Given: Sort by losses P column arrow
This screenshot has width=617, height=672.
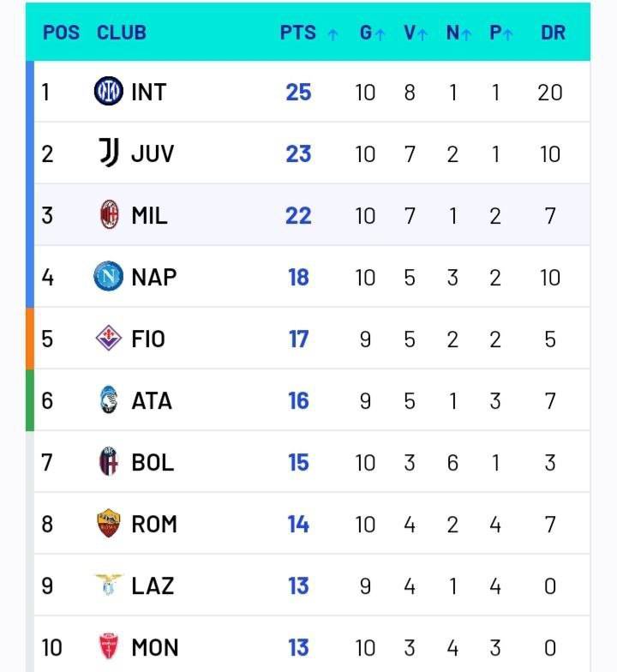Looking at the screenshot, I should click(508, 34).
